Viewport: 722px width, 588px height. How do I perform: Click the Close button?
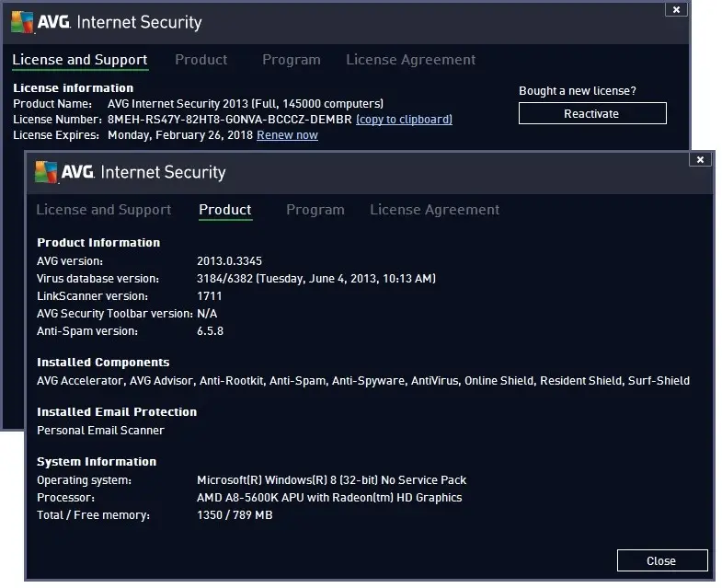661,560
